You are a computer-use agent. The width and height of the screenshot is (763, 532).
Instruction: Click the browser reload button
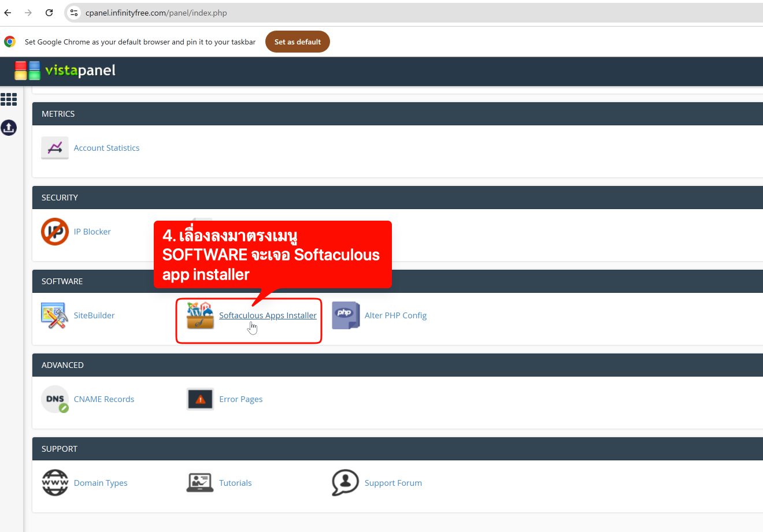(x=49, y=13)
